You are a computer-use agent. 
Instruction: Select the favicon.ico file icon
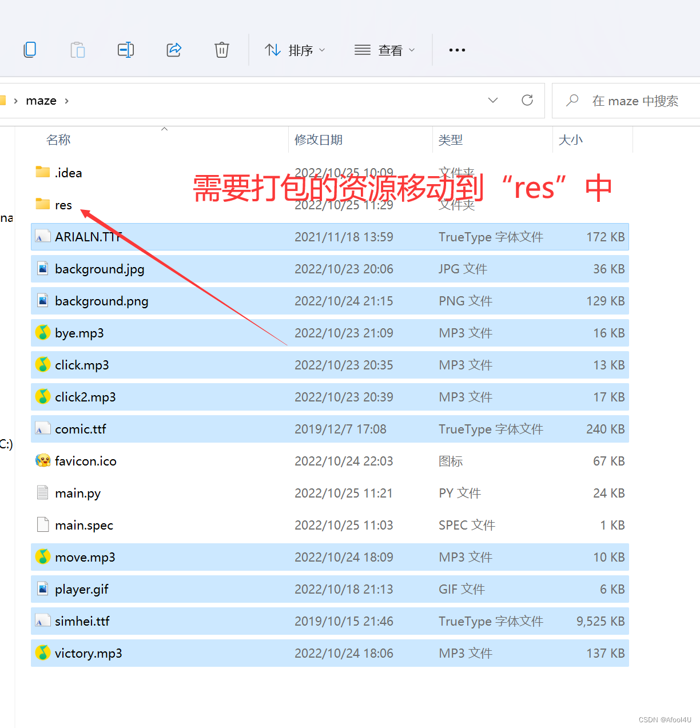tap(43, 461)
